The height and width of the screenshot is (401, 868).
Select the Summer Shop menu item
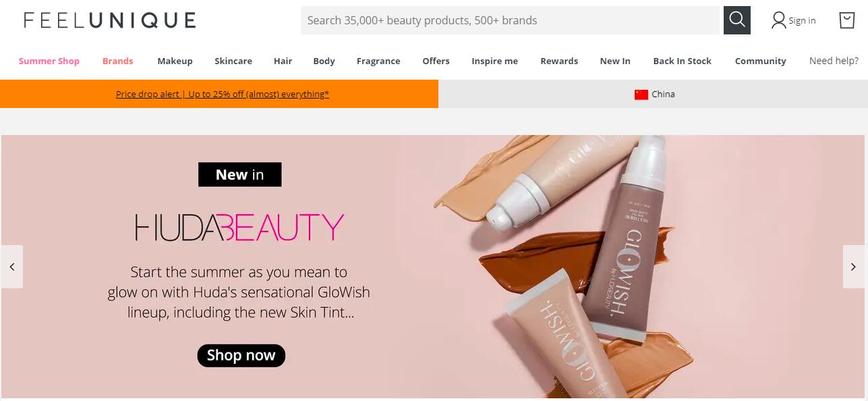pos(49,61)
